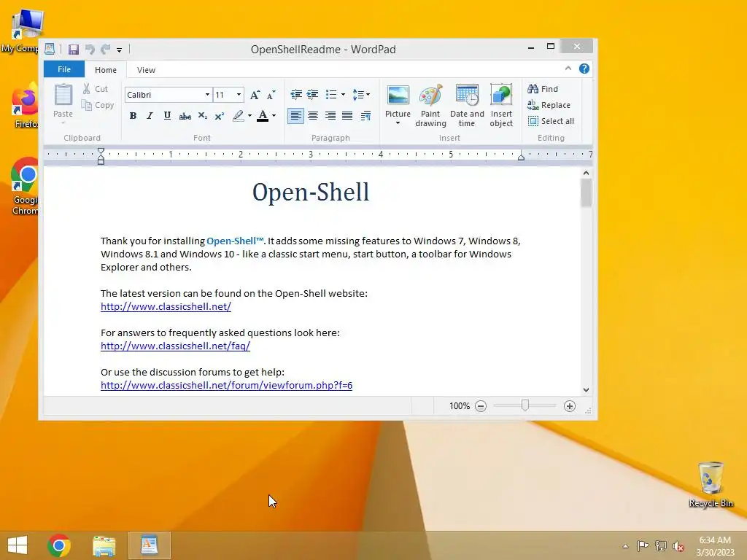The height and width of the screenshot is (560, 747).
Task: Open the classicshell.net homepage link
Action: (166, 307)
